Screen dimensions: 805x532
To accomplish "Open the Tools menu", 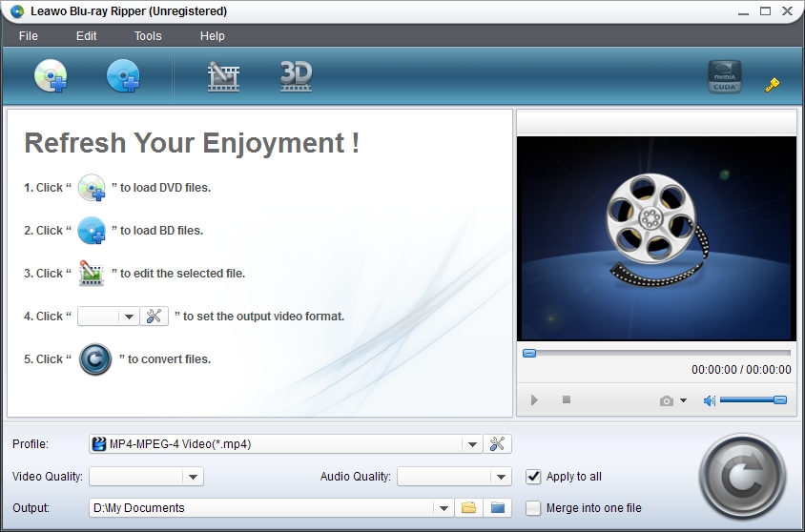I will [148, 36].
